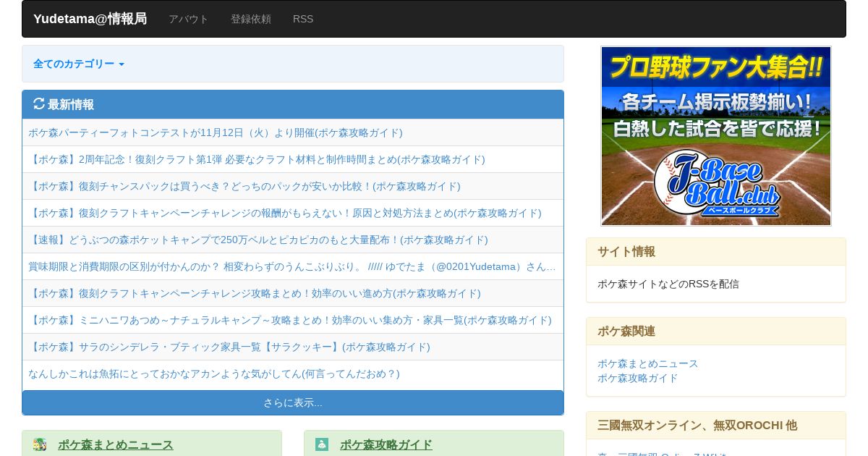
Task: Open the RSS nav item
Action: pyautogui.click(x=303, y=19)
